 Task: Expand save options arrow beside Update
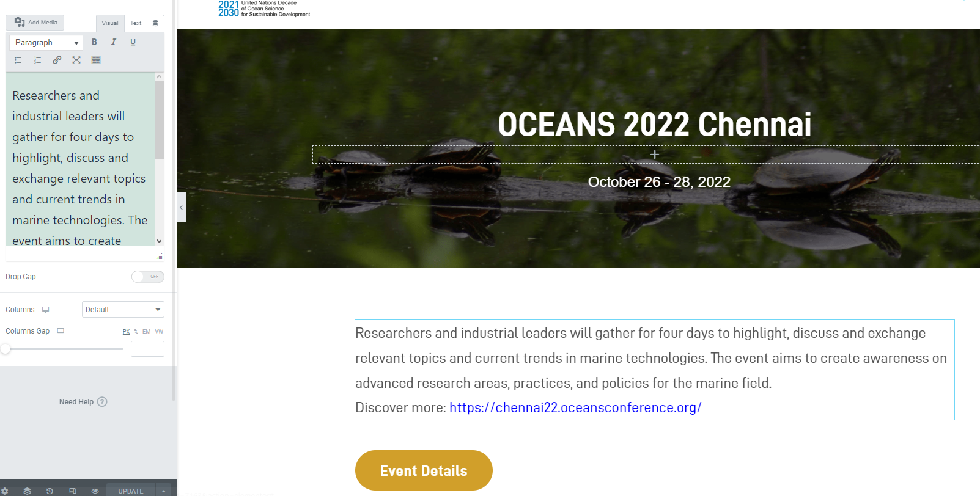tap(163, 491)
